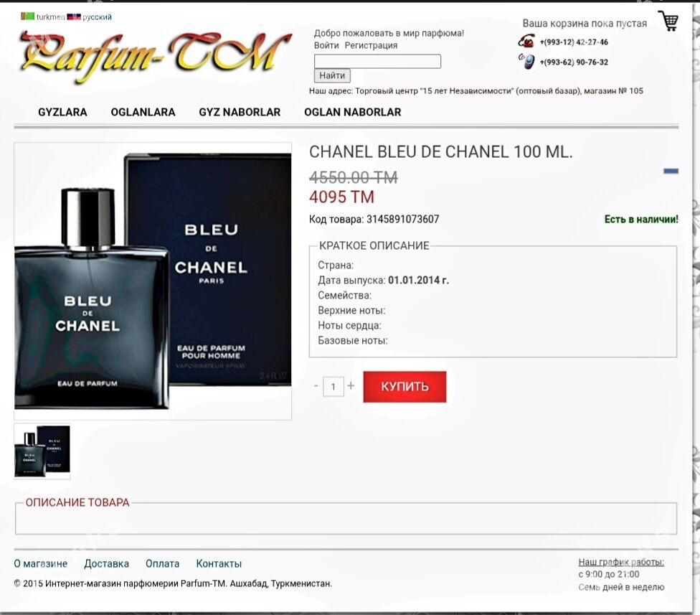Click the Найти search button

(x=332, y=75)
